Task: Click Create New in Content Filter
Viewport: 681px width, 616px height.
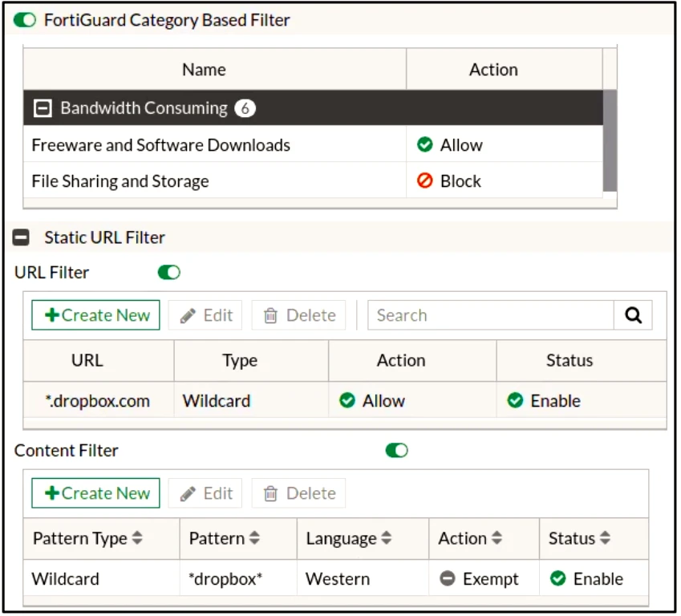Action: pos(96,493)
